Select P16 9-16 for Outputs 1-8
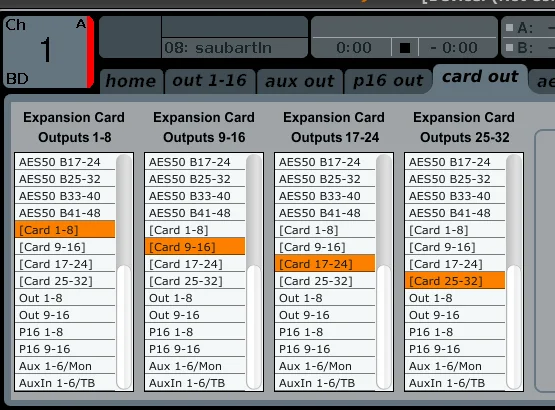The image size is (555, 410). tap(65, 349)
